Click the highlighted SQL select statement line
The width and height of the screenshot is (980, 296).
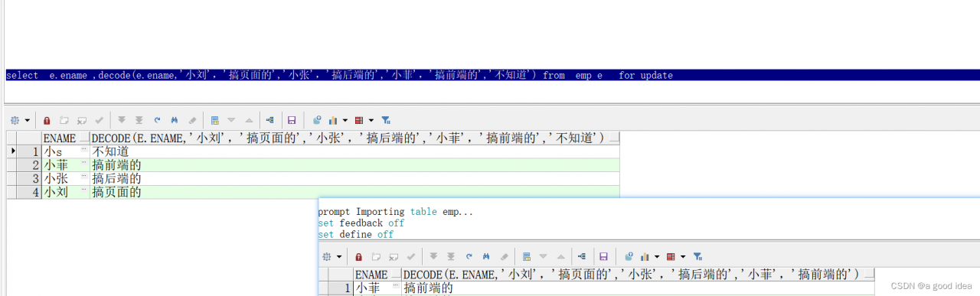click(490, 75)
